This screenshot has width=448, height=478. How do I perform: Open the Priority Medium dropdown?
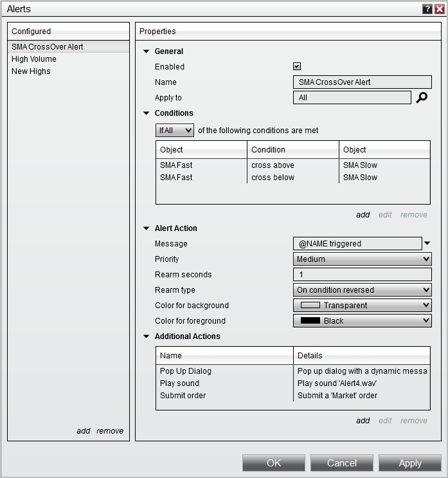click(362, 259)
